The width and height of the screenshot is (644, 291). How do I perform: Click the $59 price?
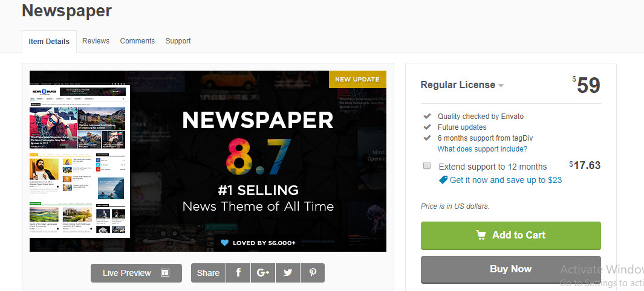pos(587,85)
